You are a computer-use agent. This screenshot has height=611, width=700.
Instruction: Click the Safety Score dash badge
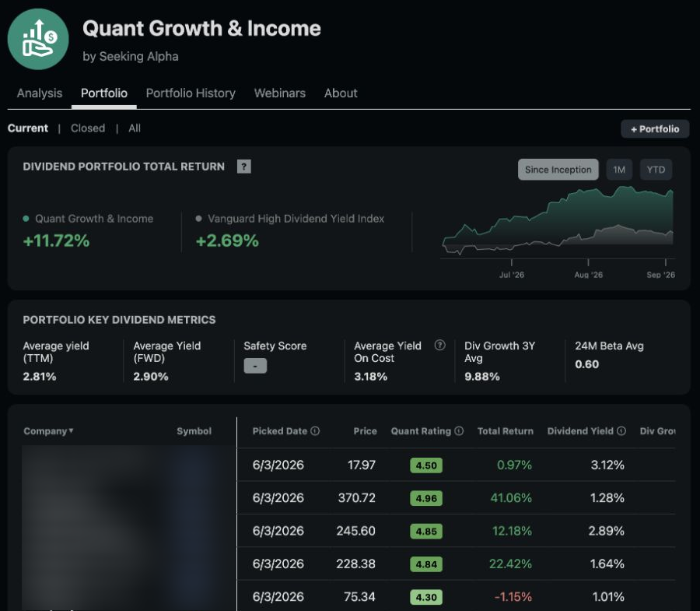coord(255,366)
